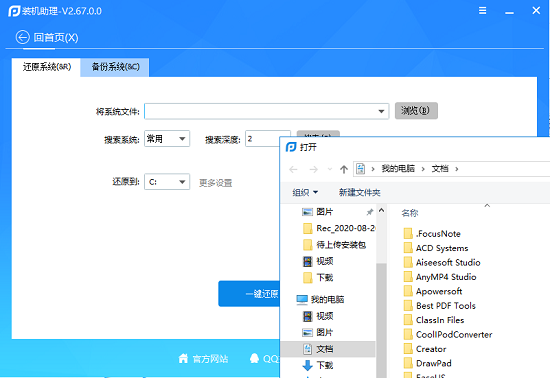550x378 pixels.
Task: Click 文档 in the address breadcrumb
Action: pos(440,169)
